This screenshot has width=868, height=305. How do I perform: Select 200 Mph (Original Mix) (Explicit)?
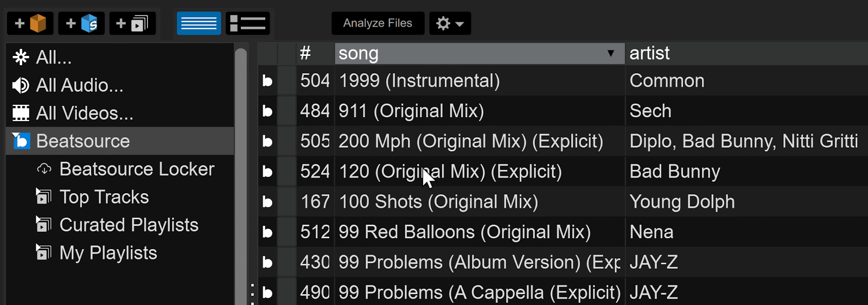click(471, 142)
